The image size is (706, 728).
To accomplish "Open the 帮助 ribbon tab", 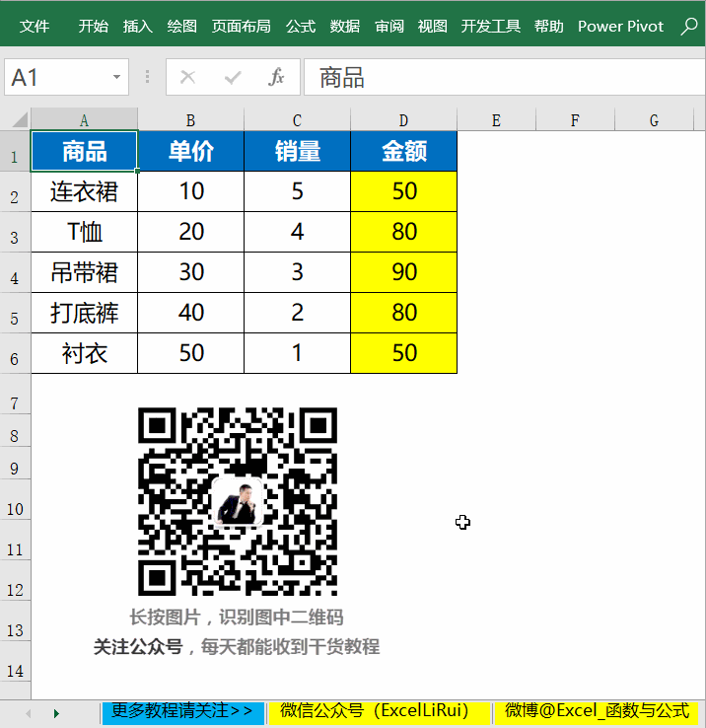I will (548, 26).
